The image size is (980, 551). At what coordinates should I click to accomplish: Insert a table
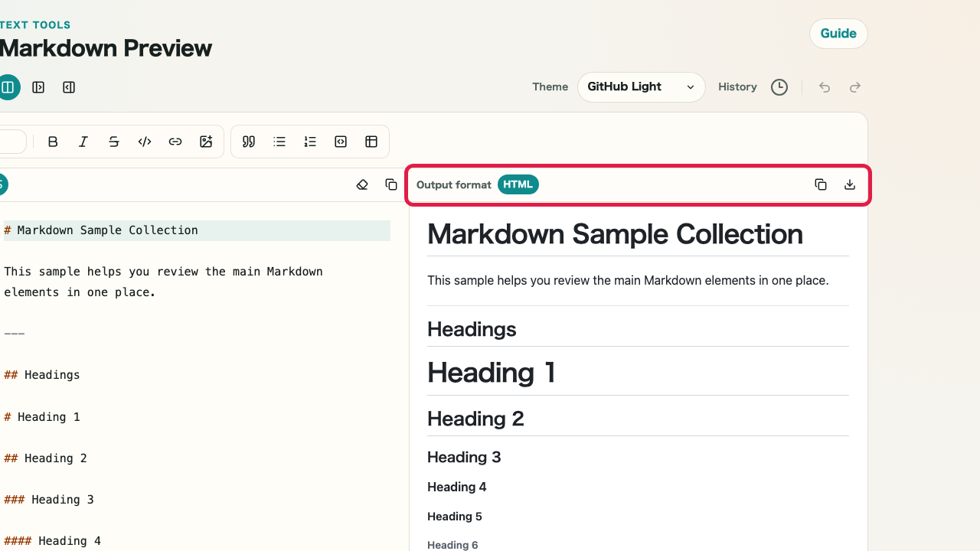(371, 142)
